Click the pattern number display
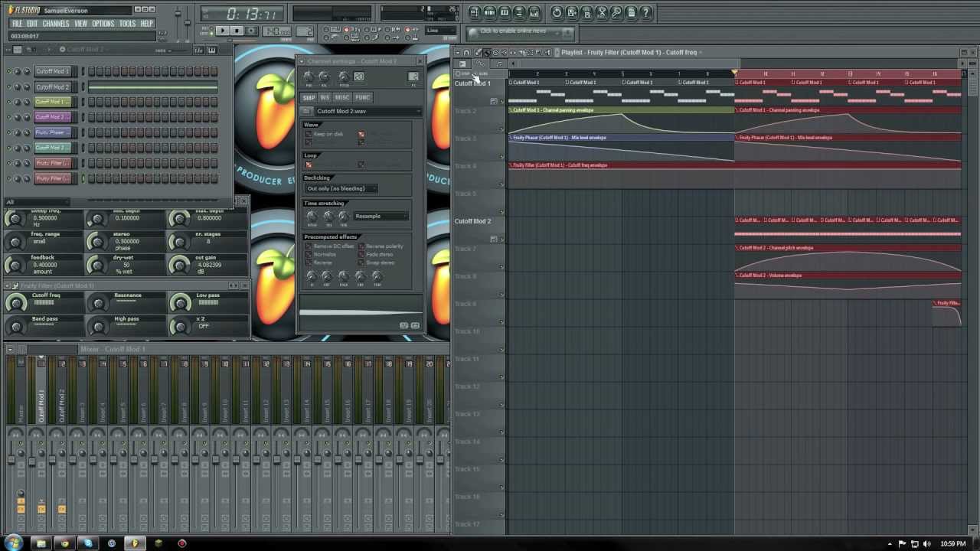The width and height of the screenshot is (980, 551). (x=305, y=31)
